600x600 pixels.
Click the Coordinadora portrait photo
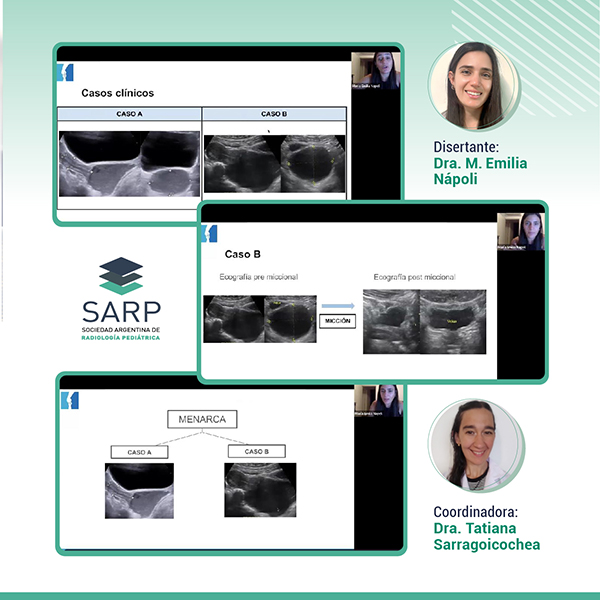(x=476, y=445)
